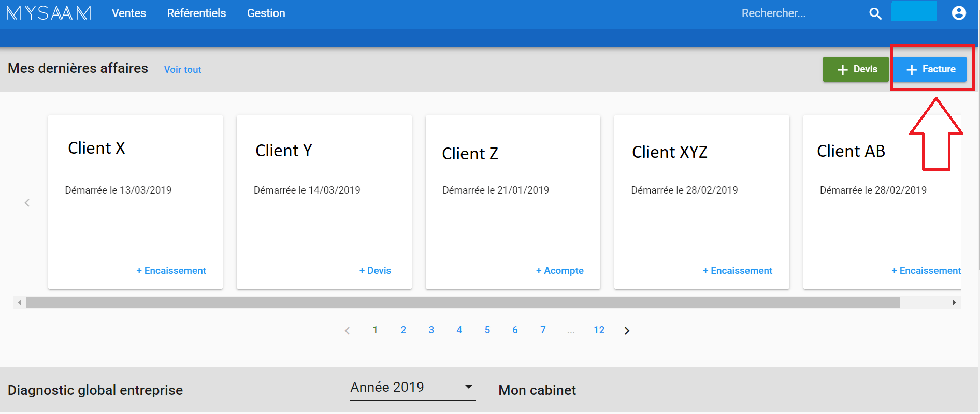Open the Client AB card

pos(882,202)
